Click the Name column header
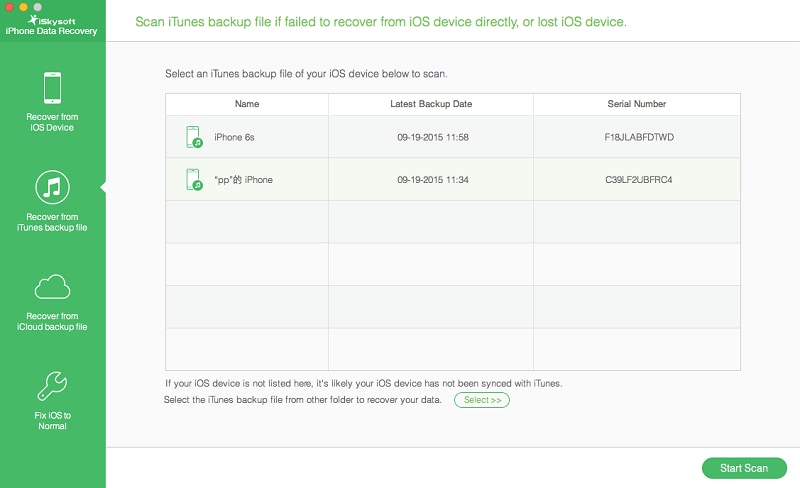The image size is (800, 488). click(247, 104)
